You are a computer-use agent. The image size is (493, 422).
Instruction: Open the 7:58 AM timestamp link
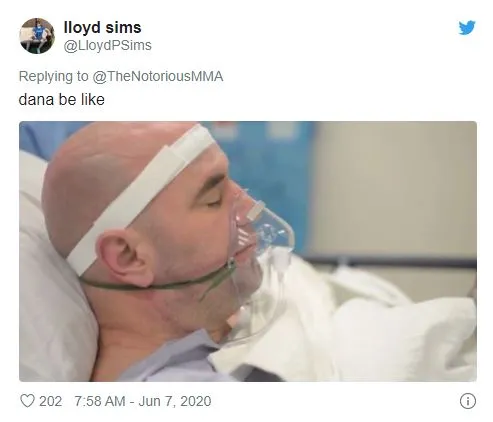100,401
